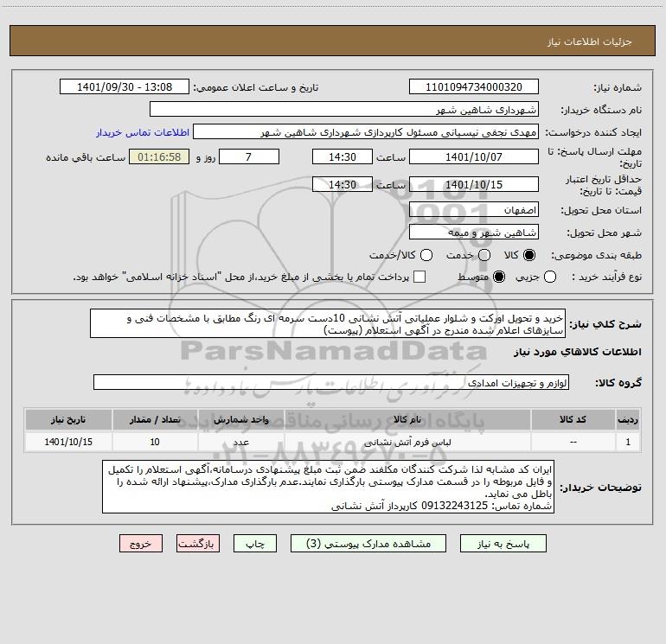Image resolution: width=666 pixels, height=644 pixels.
Task: Click buyer notes text area
Action: click(328, 487)
